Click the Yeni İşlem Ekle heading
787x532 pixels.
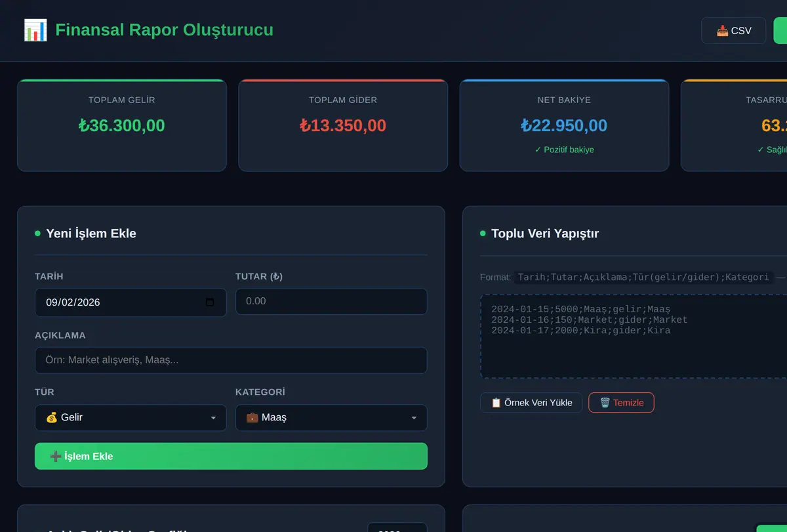tap(91, 234)
